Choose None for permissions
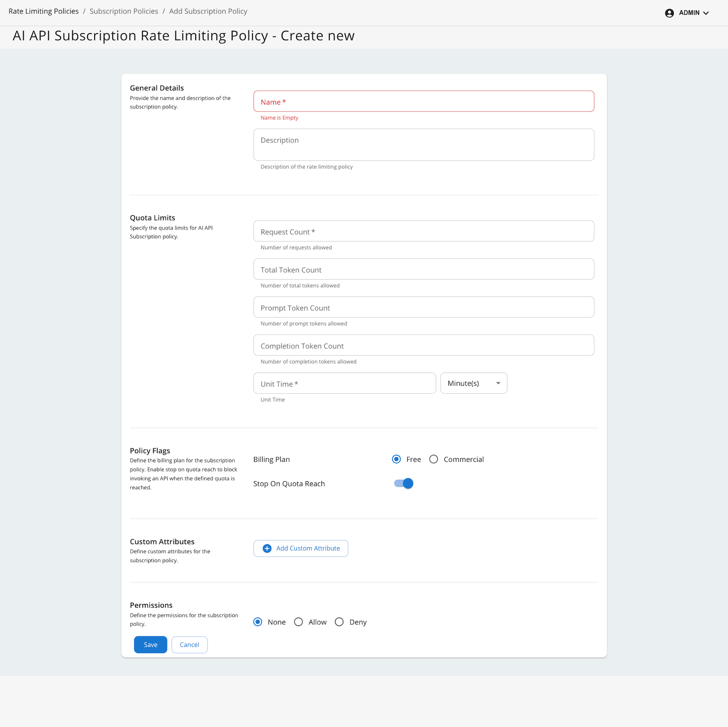Screen dimensions: 728x727 (x=258, y=622)
